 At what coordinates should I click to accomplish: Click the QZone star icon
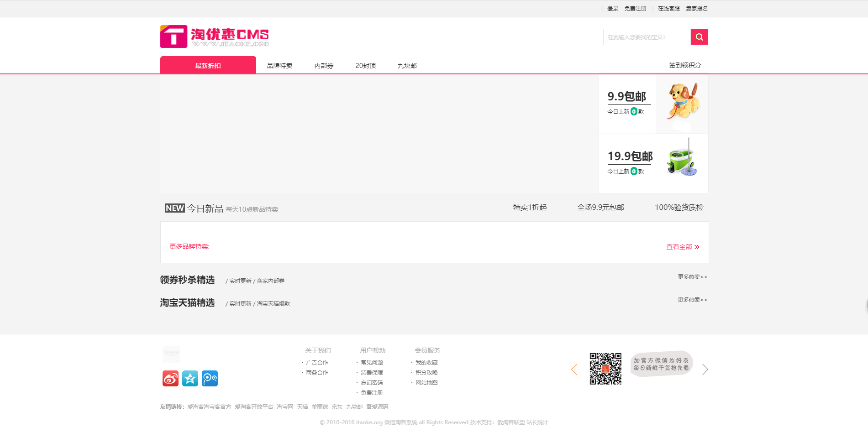point(190,378)
